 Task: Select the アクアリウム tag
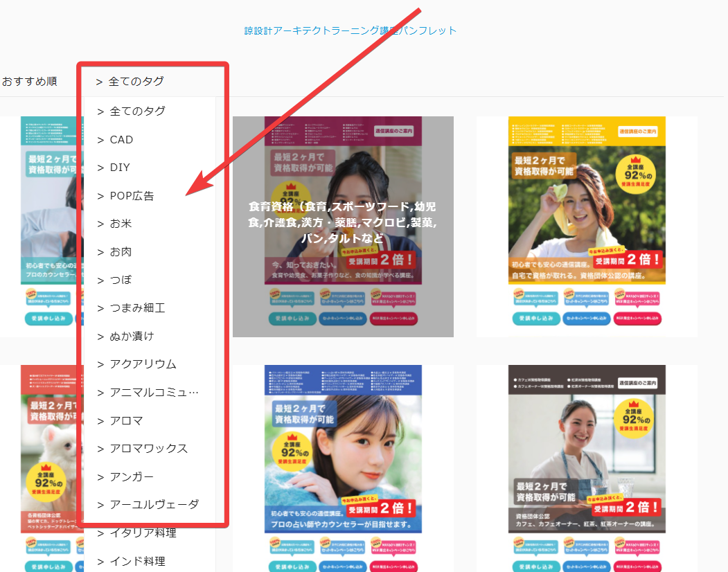click(x=137, y=364)
